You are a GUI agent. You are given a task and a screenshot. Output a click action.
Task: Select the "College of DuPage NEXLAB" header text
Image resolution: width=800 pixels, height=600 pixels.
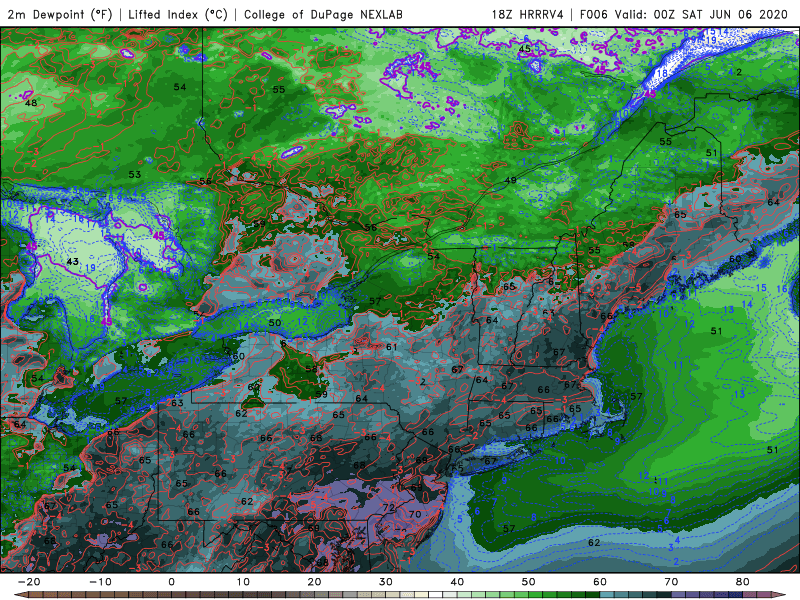coord(323,14)
